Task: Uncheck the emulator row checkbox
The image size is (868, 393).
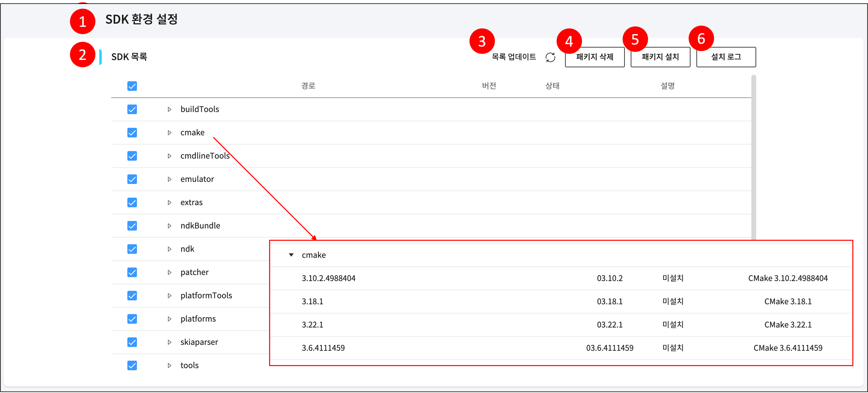Action: pyautogui.click(x=132, y=179)
